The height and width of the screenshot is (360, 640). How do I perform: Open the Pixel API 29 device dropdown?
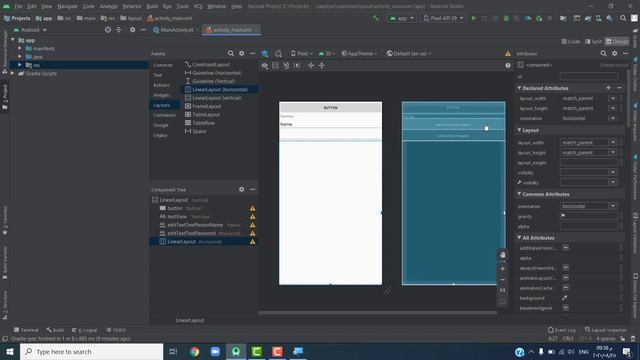(444, 18)
